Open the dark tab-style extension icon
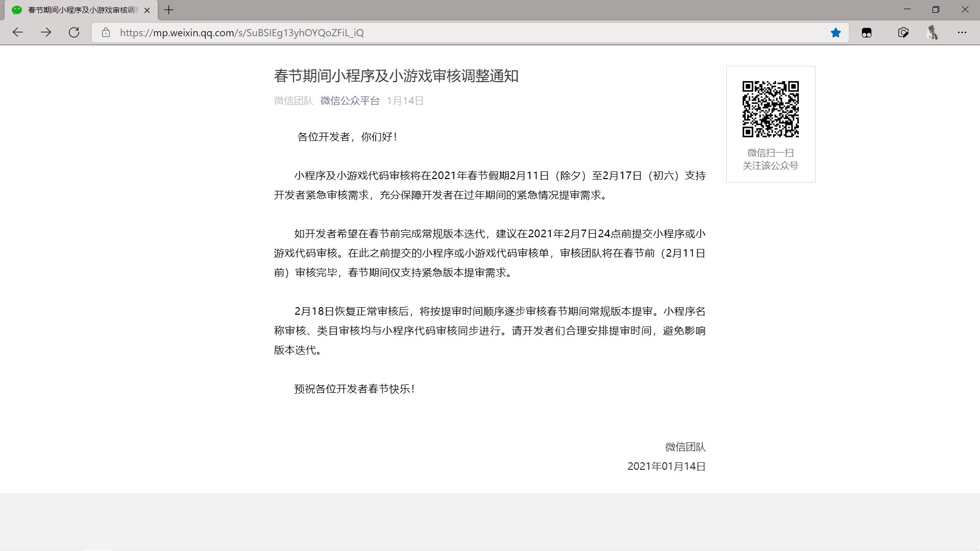Viewport: 980px width, 551px height. (x=867, y=33)
